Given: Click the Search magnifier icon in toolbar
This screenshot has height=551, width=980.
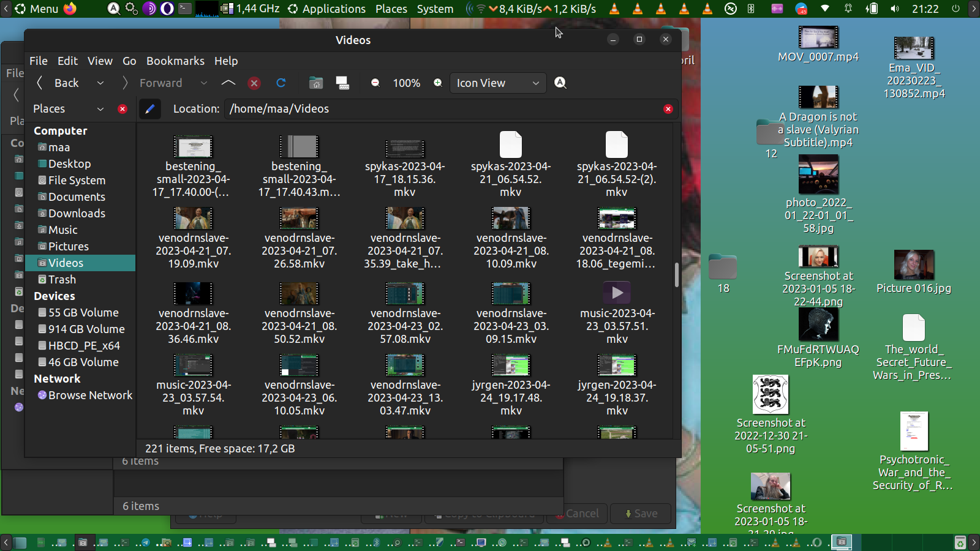Looking at the screenshot, I should 560,83.
